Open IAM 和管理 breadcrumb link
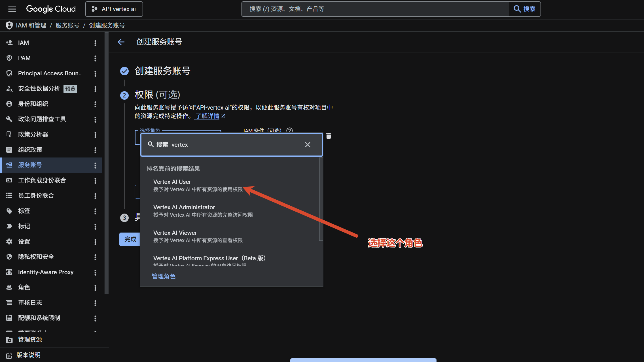This screenshot has width=644, height=362. (31, 25)
